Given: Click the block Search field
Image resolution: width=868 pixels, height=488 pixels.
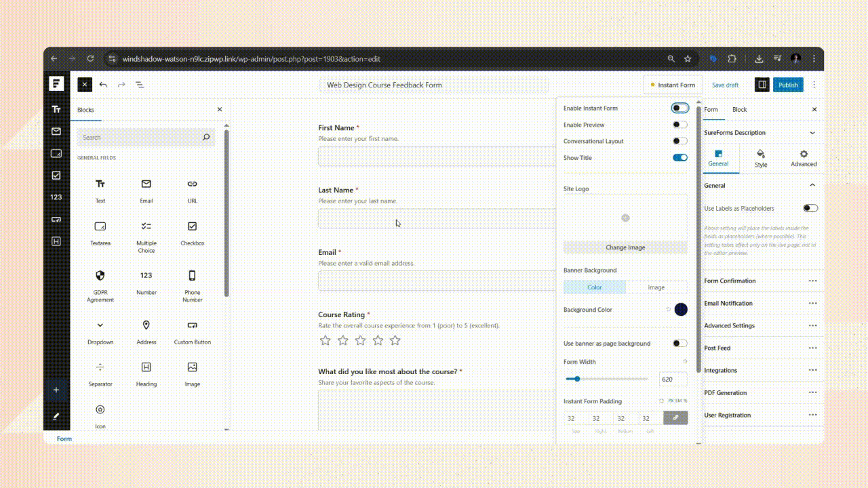Looking at the screenshot, I should pos(146,137).
